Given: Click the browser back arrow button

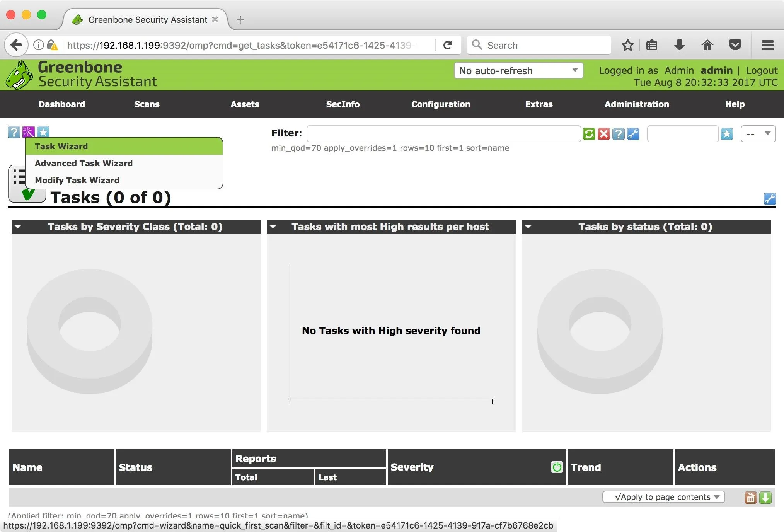Looking at the screenshot, I should point(16,45).
